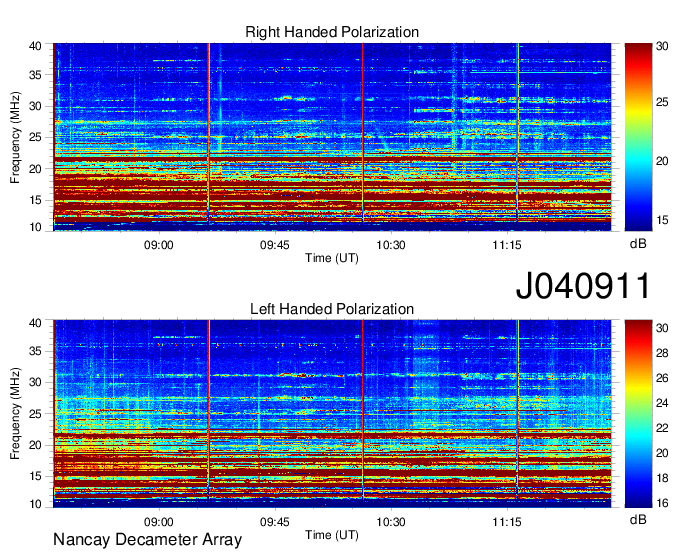Click the 22 dB label on the lower colorbar
This screenshot has width=680, height=552.
662,428
